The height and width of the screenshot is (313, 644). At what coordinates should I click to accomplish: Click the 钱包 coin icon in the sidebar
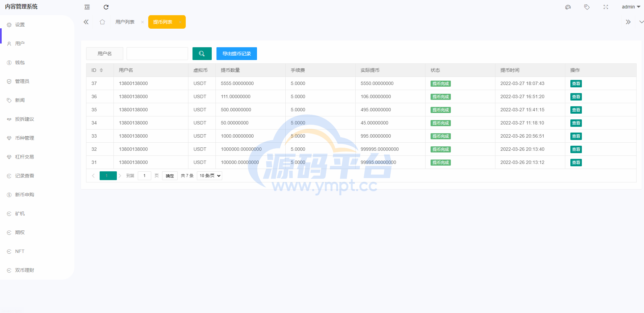pyautogui.click(x=9, y=63)
